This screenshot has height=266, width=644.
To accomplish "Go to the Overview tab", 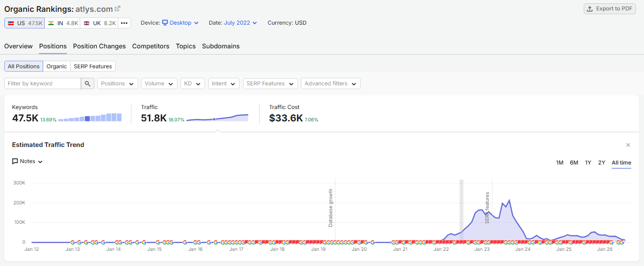I will coord(19,46).
